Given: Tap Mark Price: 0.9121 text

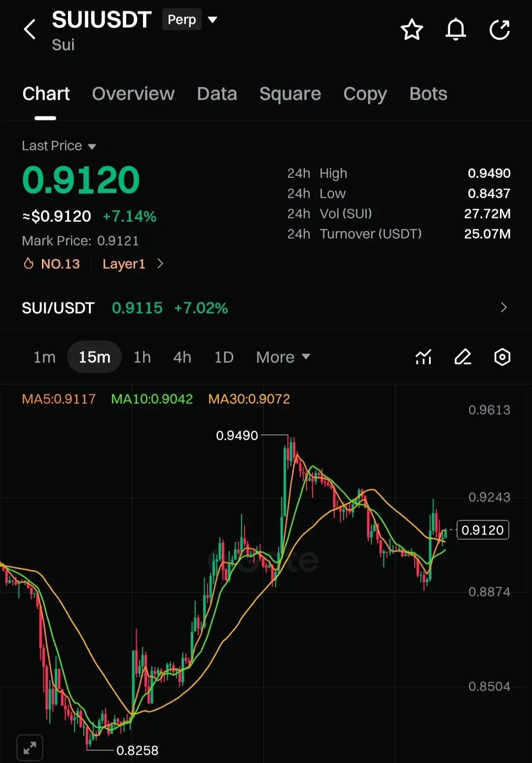Looking at the screenshot, I should [80, 241].
